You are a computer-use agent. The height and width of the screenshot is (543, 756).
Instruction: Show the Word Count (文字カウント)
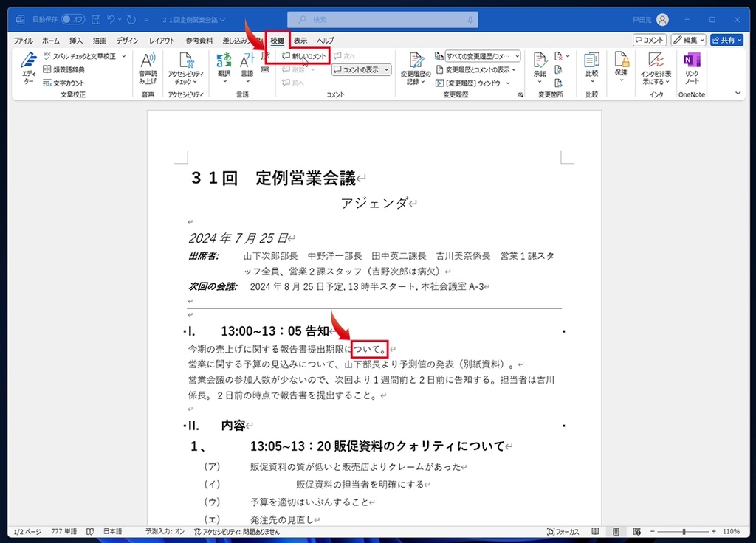pyautogui.click(x=63, y=83)
